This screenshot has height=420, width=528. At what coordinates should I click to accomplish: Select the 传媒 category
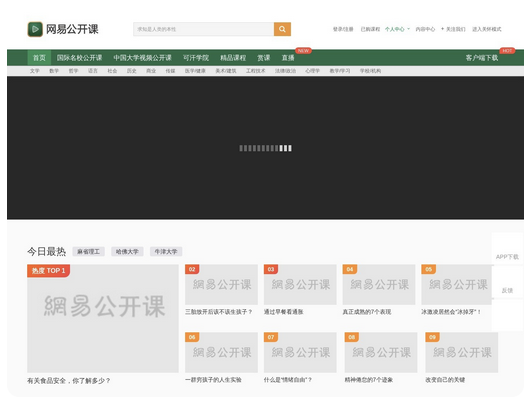pos(170,71)
